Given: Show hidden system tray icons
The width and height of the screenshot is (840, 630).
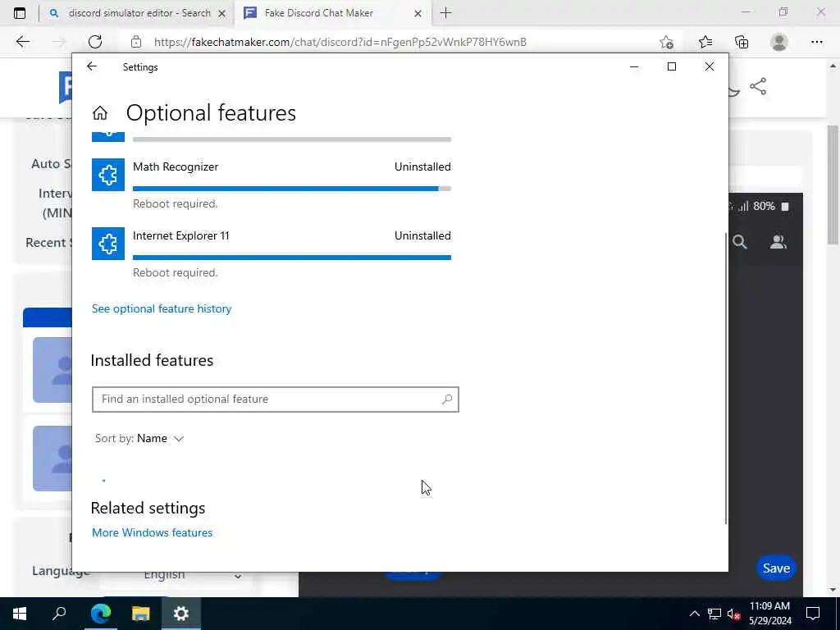Looking at the screenshot, I should click(694, 614).
